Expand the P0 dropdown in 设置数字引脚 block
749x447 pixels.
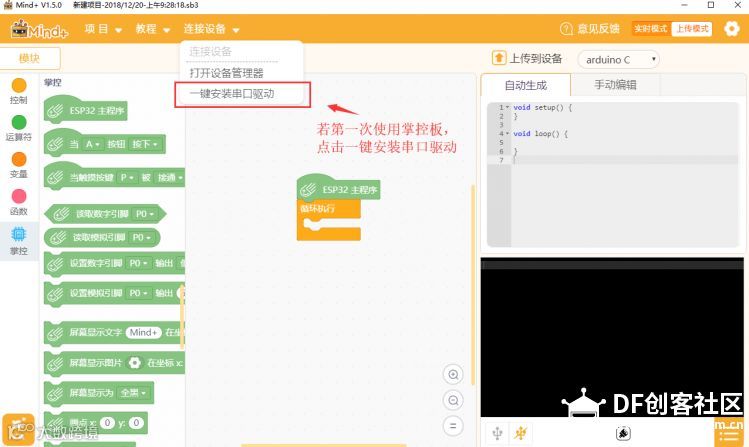coord(138,263)
